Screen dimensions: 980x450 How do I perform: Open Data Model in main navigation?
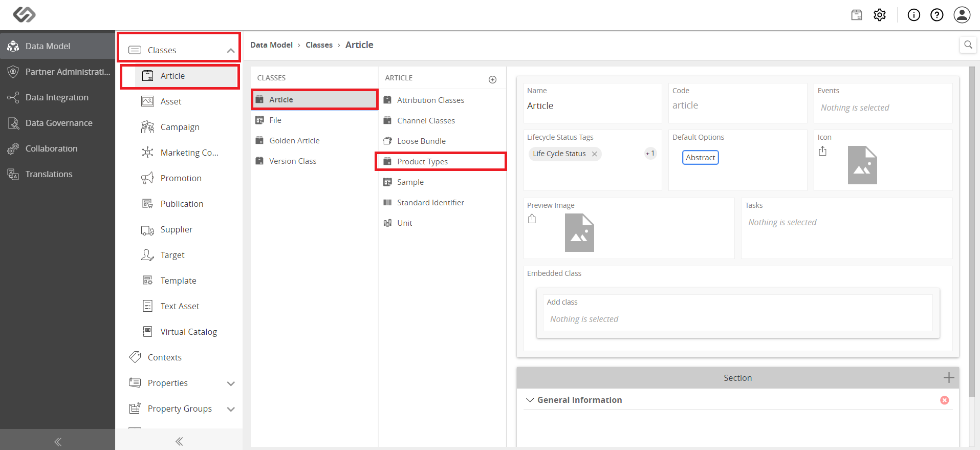pos(57,46)
